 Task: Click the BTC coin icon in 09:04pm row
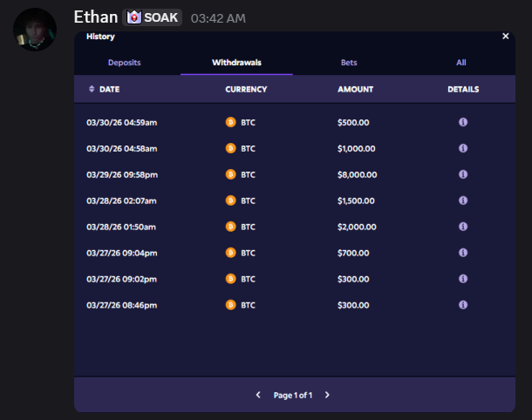pyautogui.click(x=231, y=253)
